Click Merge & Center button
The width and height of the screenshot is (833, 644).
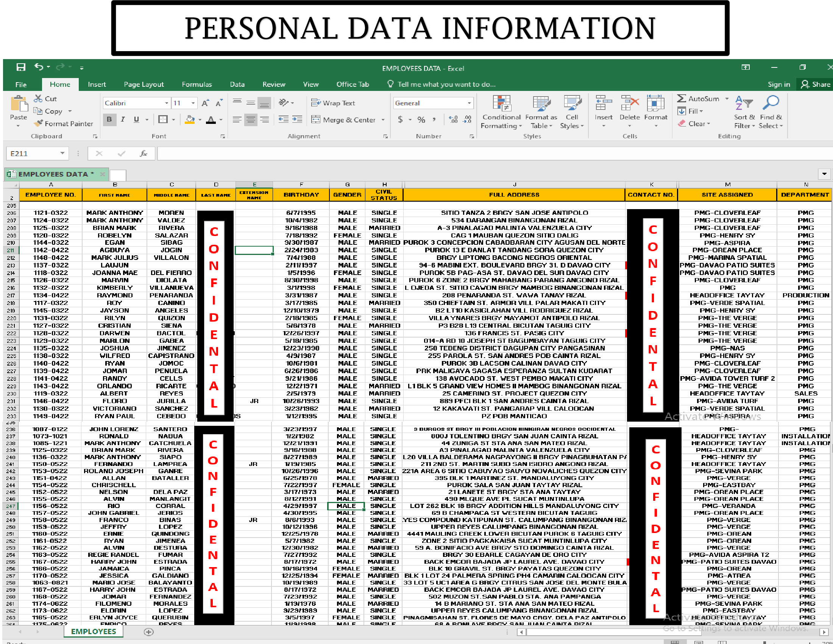click(344, 120)
